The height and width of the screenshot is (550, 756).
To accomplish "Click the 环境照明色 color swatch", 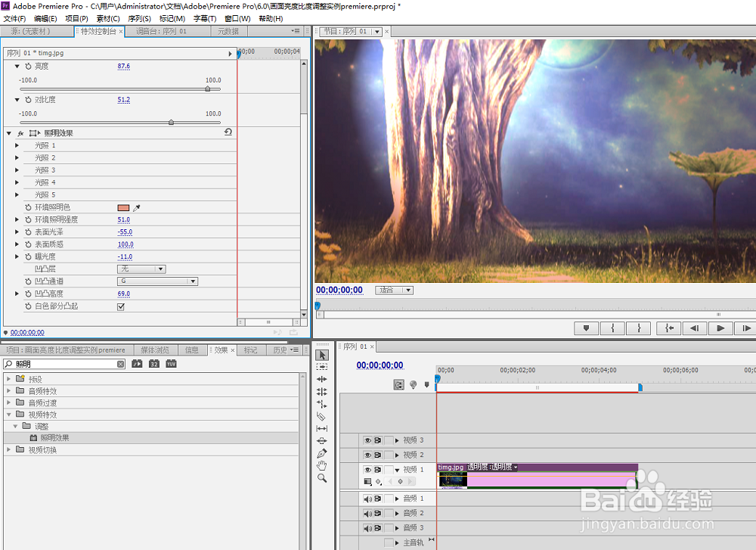I will click(x=123, y=208).
